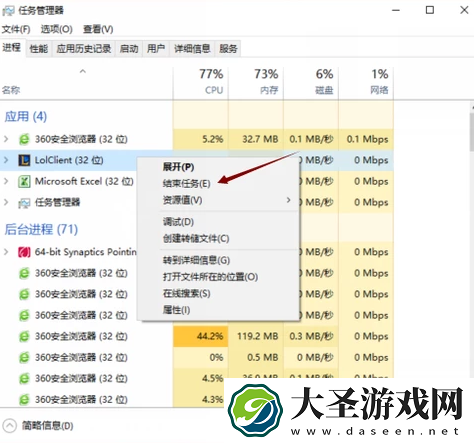The image size is (474, 443).
Task: Switch to the 性能 tab
Action: click(x=39, y=49)
